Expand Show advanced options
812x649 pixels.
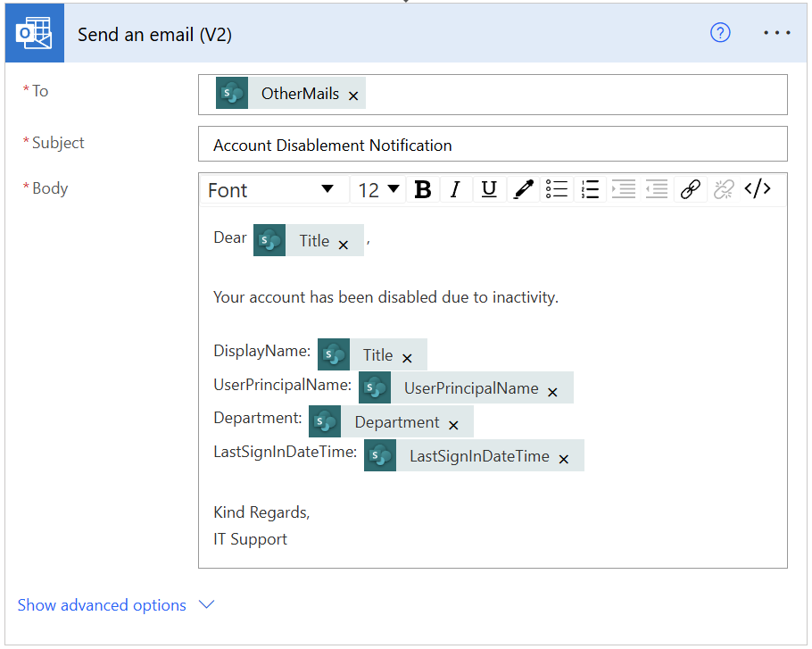116,605
